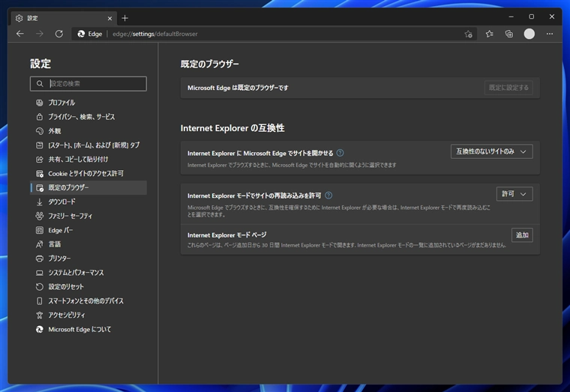Viewport: 570px width, 392px height.
Task: Open a new tab with plus button
Action: pyautogui.click(x=124, y=18)
